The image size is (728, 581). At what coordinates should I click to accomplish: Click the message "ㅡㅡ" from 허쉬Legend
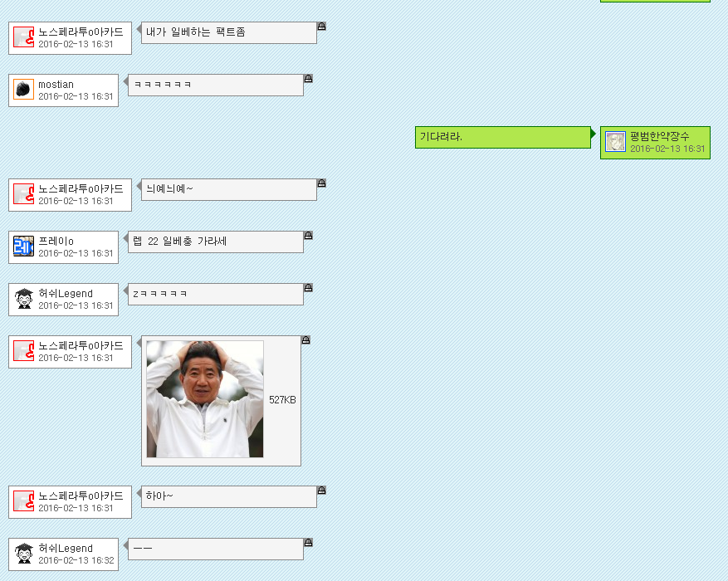143,549
